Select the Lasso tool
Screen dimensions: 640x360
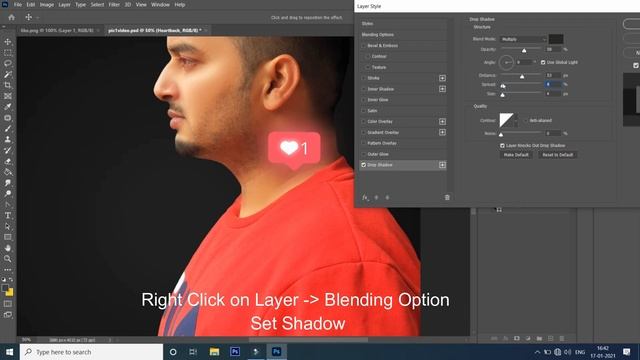tap(8, 63)
